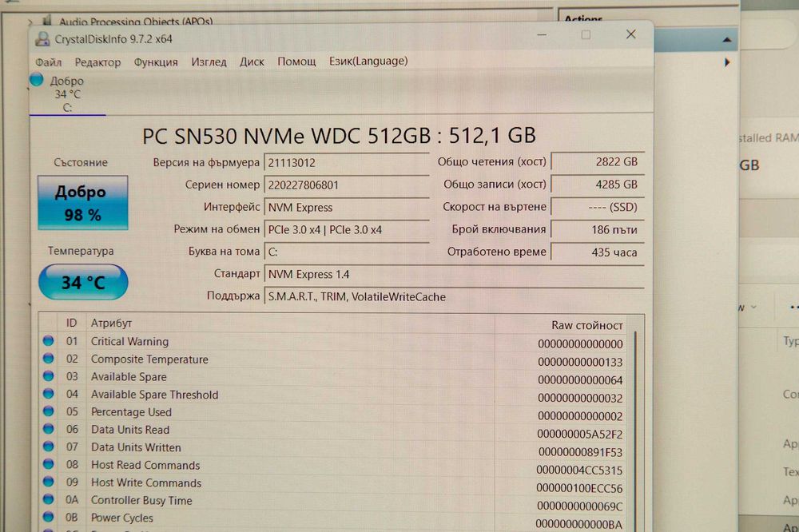Click the attribute list vertical scrollbar
The width and height of the screenshot is (799, 532).
635,431
